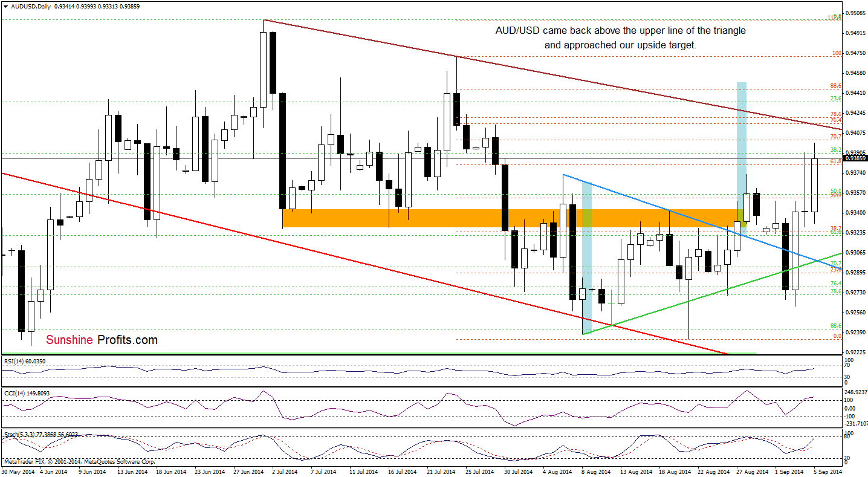Click the CCI scale value -231.7107
Image resolution: width=868 pixels, height=477 pixels.
pyautogui.click(x=856, y=424)
